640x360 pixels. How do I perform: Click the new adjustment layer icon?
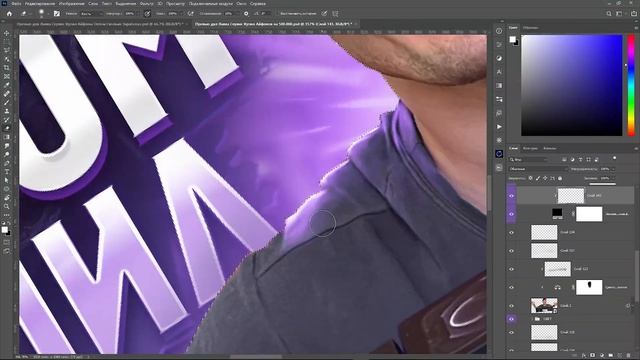(602, 356)
